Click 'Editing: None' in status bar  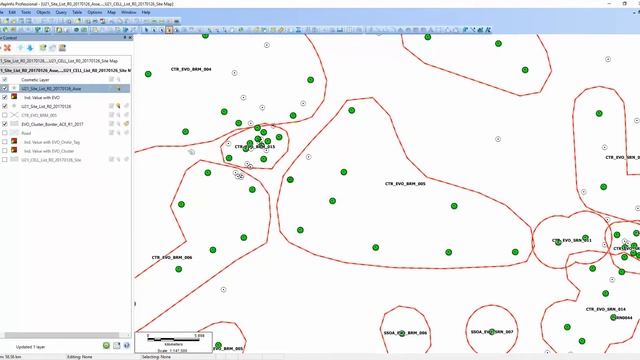click(79, 357)
